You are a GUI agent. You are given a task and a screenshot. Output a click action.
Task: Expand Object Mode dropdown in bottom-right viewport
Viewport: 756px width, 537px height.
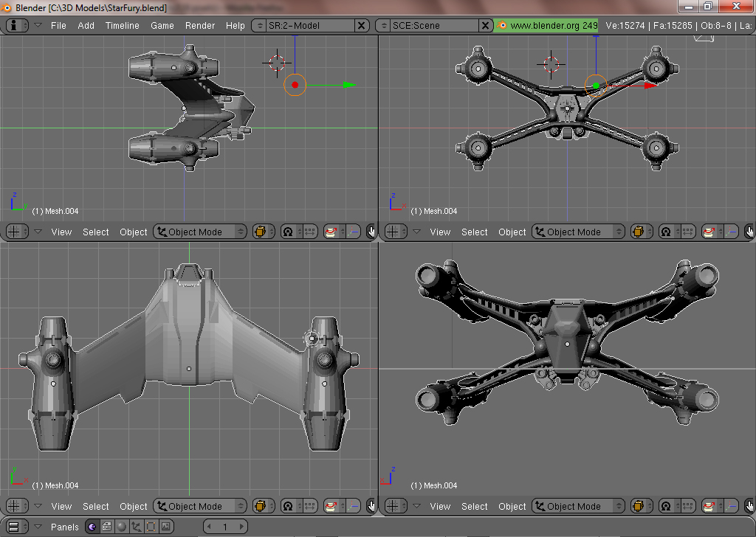[578, 507]
